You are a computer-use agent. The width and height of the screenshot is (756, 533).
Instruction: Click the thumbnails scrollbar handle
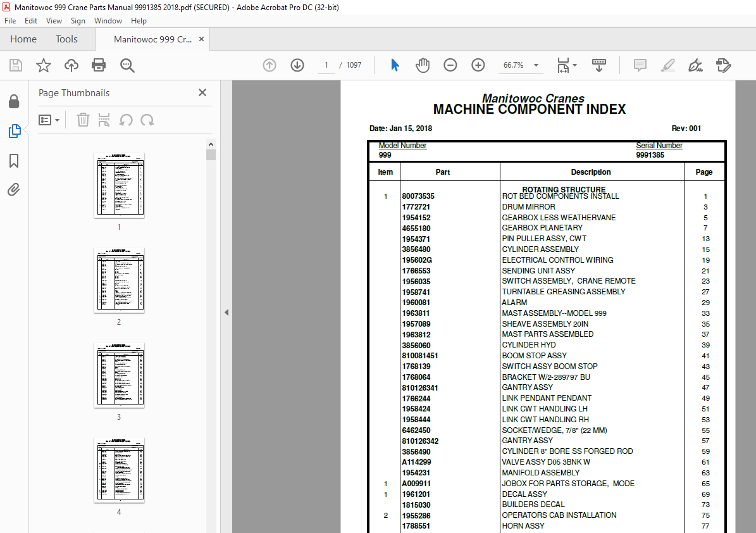pyautogui.click(x=211, y=154)
